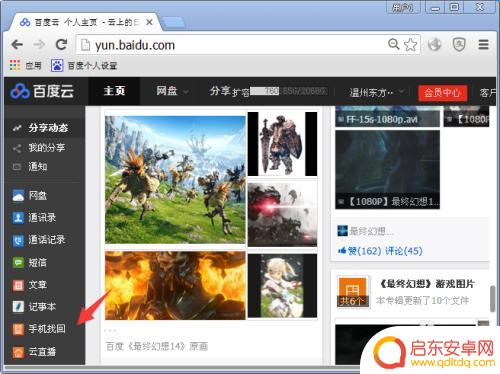The height and width of the screenshot is (374, 500).
Task: Open the Chrome hamburger menu
Action: [x=483, y=44]
